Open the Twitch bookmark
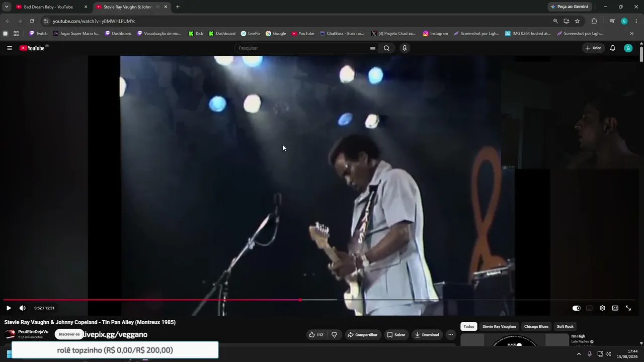644x362 pixels. (38, 34)
